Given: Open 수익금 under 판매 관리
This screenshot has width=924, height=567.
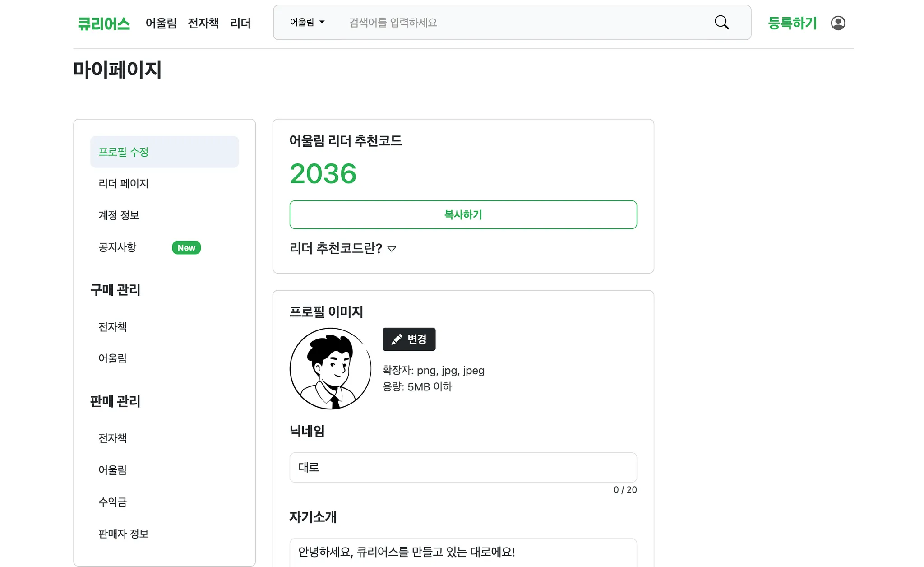Looking at the screenshot, I should 112,502.
